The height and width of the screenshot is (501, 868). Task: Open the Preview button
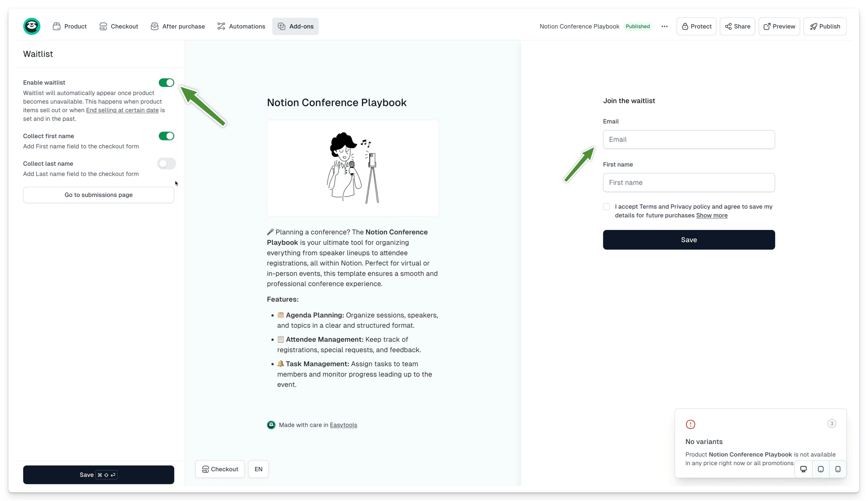(779, 26)
